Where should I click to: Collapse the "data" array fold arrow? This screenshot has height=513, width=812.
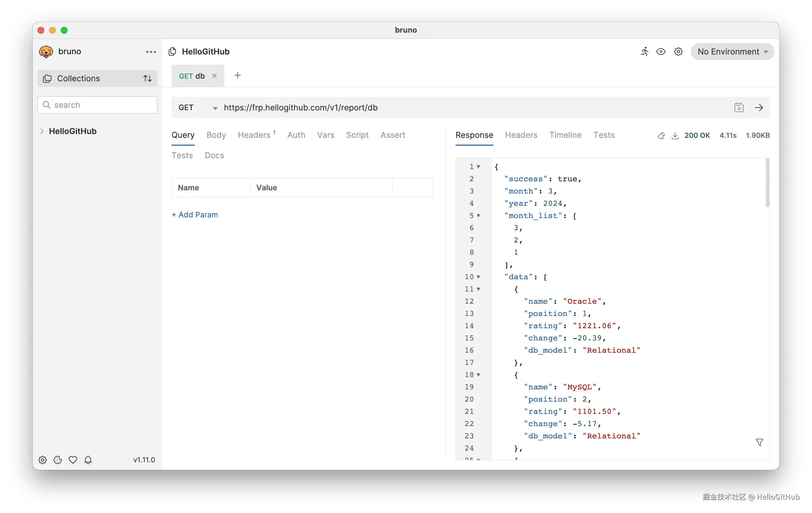(478, 277)
